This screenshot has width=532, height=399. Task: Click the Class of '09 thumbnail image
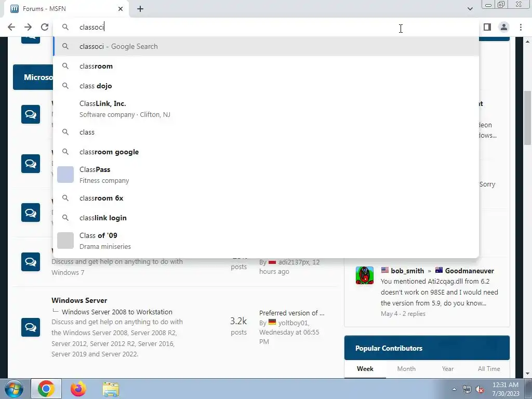pos(65,241)
